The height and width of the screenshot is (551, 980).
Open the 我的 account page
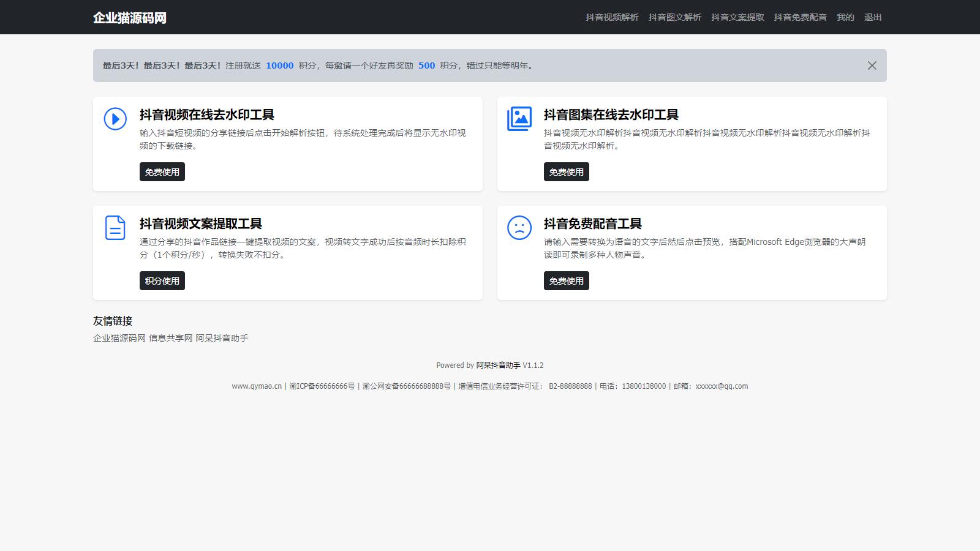pyautogui.click(x=845, y=17)
